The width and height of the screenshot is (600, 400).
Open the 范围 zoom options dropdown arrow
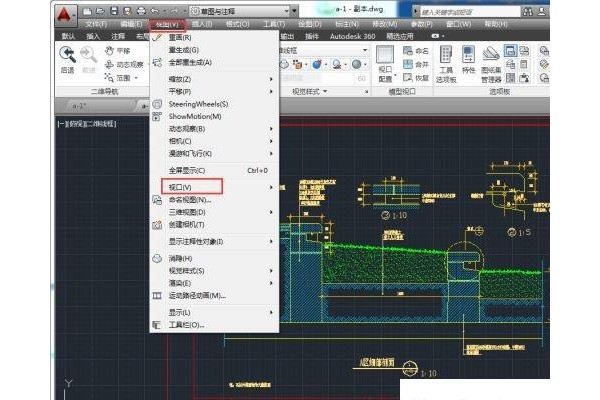(136, 78)
